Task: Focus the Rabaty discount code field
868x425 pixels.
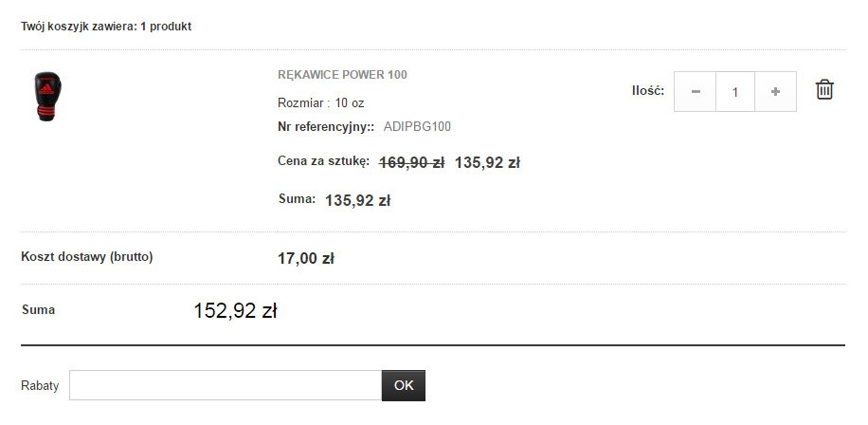Action: pyautogui.click(x=226, y=385)
